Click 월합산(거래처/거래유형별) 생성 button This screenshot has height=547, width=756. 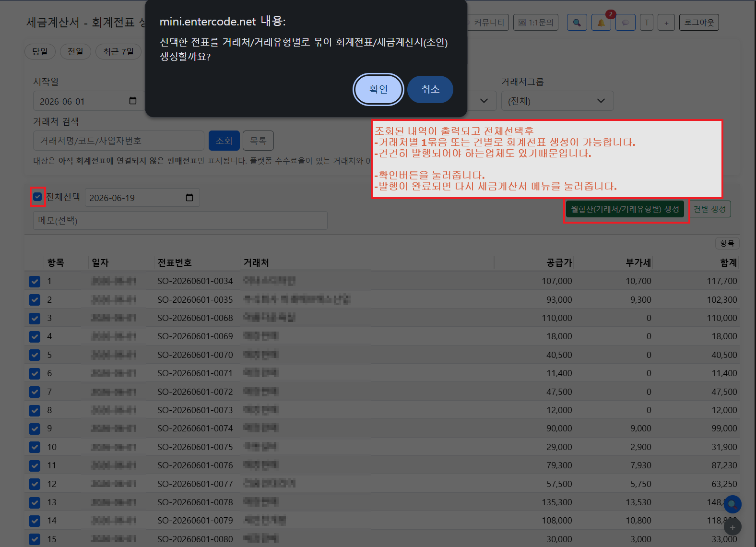tap(625, 209)
